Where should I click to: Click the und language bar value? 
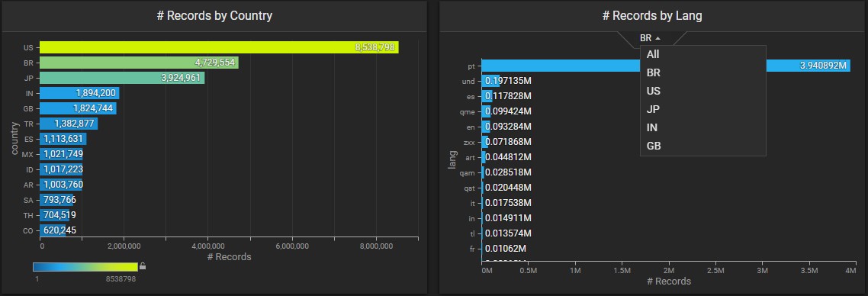(x=508, y=82)
